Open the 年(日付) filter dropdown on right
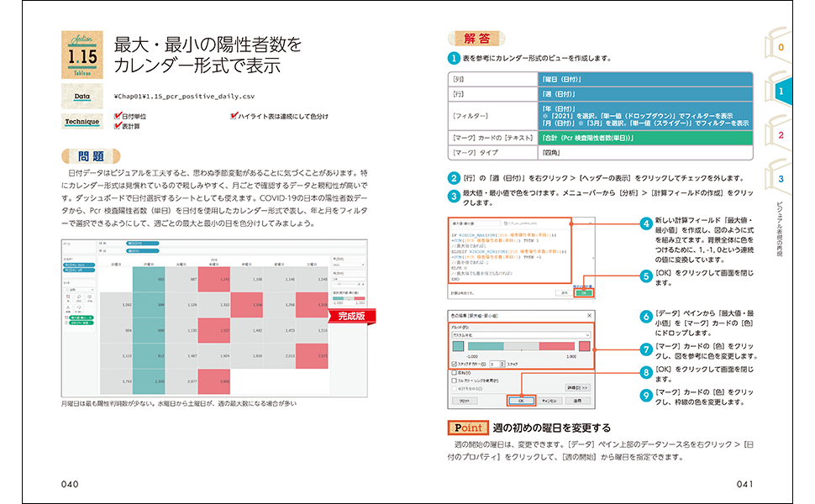Viewport: 815px width, 504px height. pyautogui.click(x=348, y=265)
